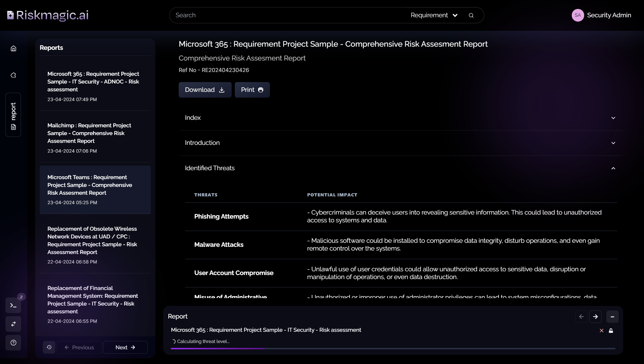This screenshot has height=364, width=644.
Task: Click the history clock icon
Action: pos(49,347)
